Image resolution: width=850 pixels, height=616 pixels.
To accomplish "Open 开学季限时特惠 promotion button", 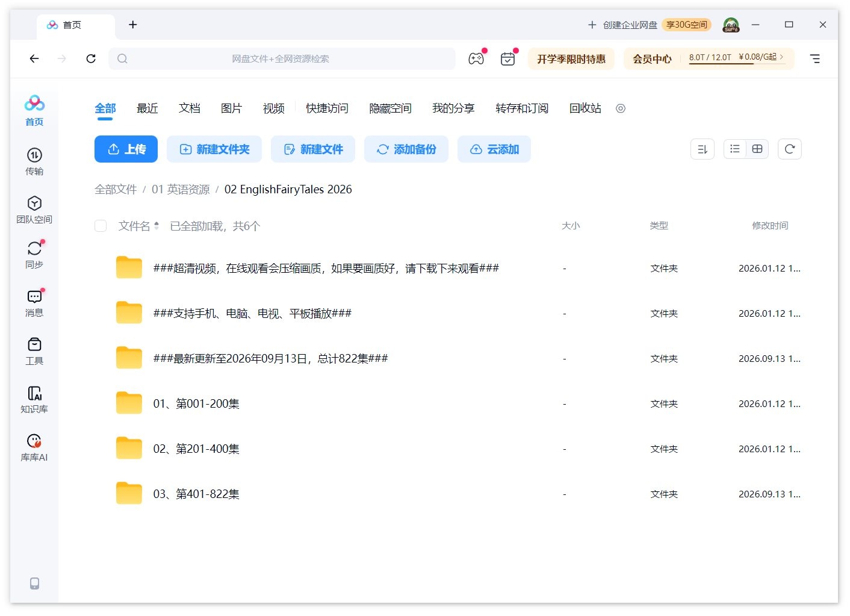I will pyautogui.click(x=571, y=58).
